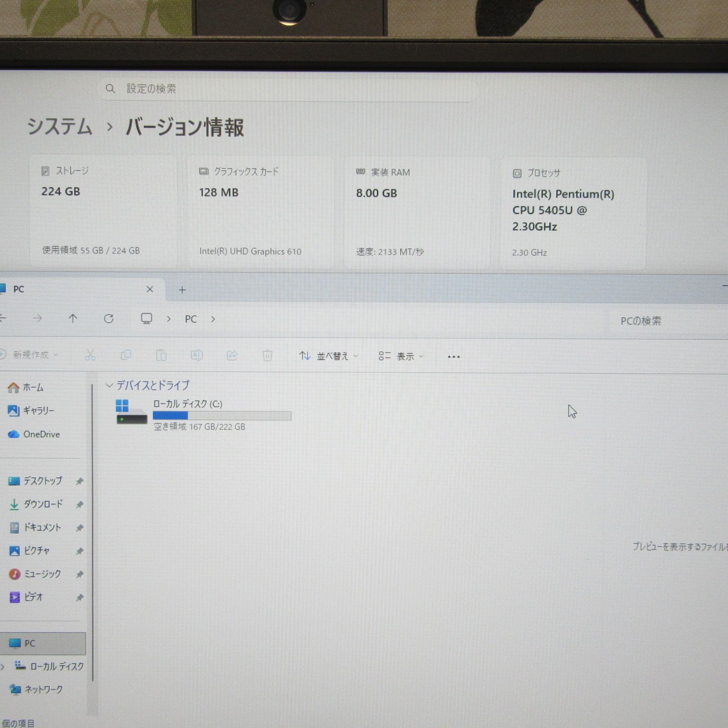This screenshot has height=728, width=728.
Task: Click the ストレージ 224 GB card in Settings
Action: tap(103, 212)
